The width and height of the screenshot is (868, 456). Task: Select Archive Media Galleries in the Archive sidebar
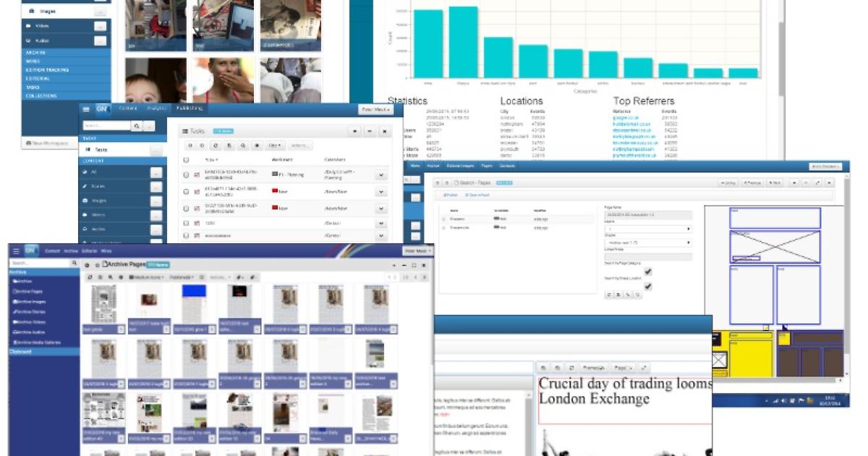pyautogui.click(x=37, y=342)
